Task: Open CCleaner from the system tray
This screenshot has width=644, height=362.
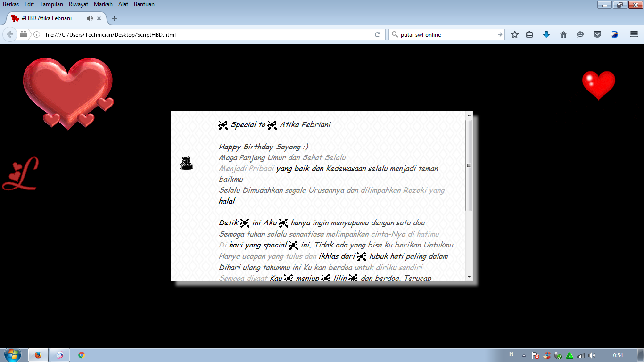Action: point(547,355)
